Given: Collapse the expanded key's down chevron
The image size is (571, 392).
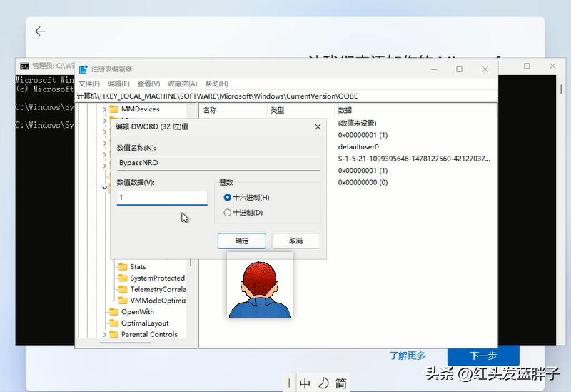Looking at the screenshot, I should click(105, 188).
